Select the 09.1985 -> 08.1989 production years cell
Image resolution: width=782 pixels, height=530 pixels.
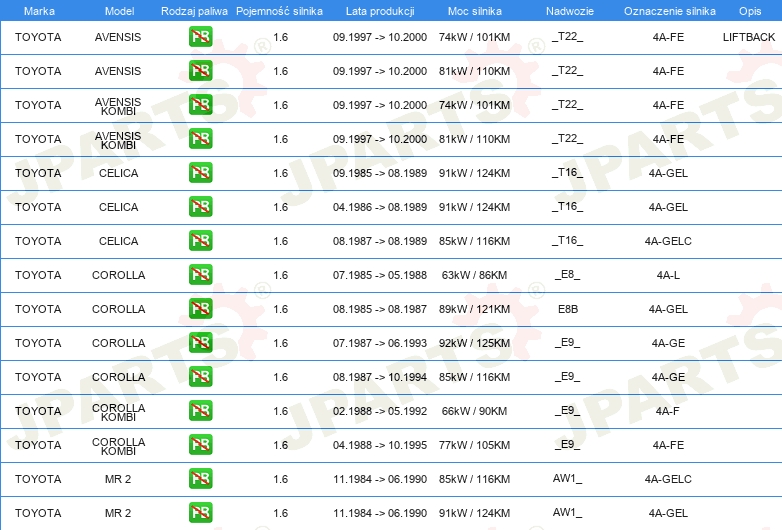[x=380, y=173]
